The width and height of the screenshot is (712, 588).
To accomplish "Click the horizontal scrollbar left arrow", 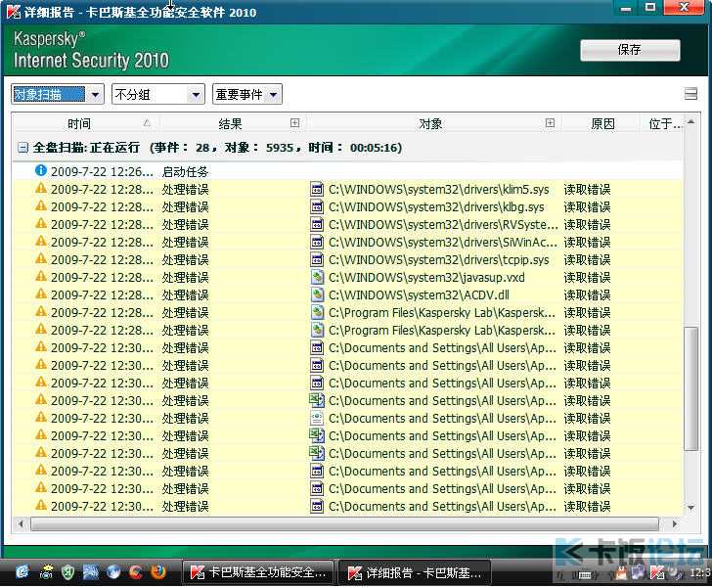I will click(x=20, y=524).
